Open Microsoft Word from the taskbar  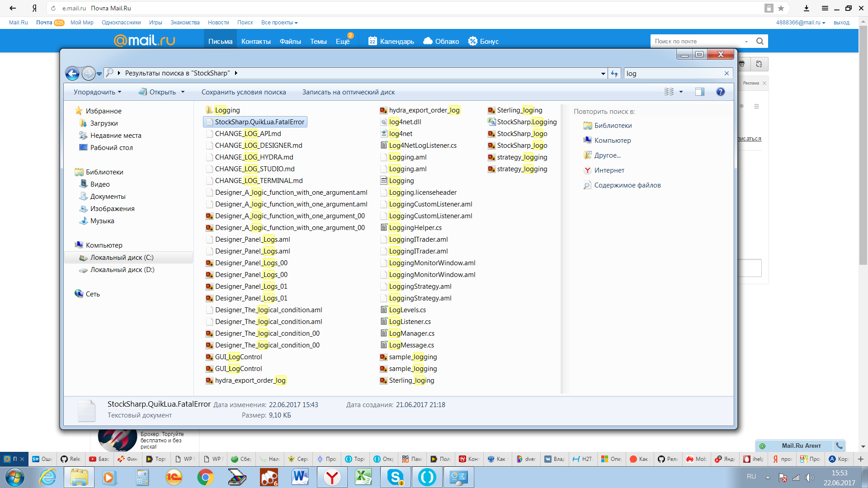pos(300,477)
